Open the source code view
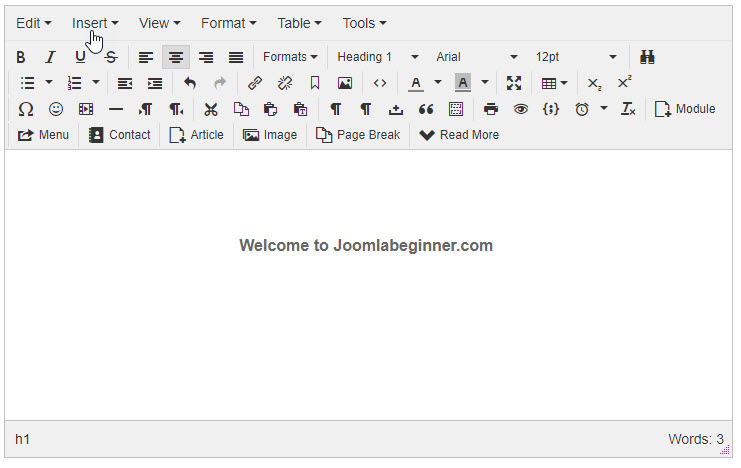741x468 pixels. click(380, 83)
